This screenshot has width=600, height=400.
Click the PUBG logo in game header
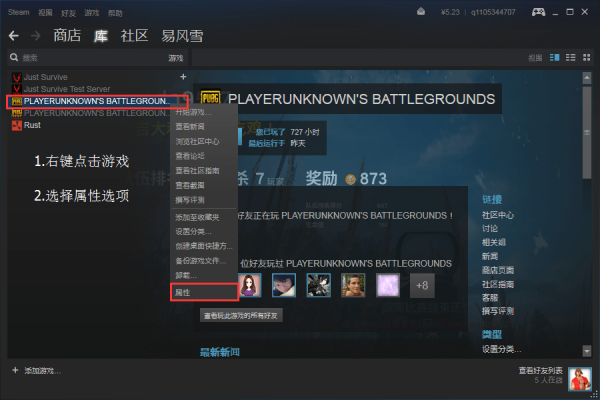click(210, 99)
